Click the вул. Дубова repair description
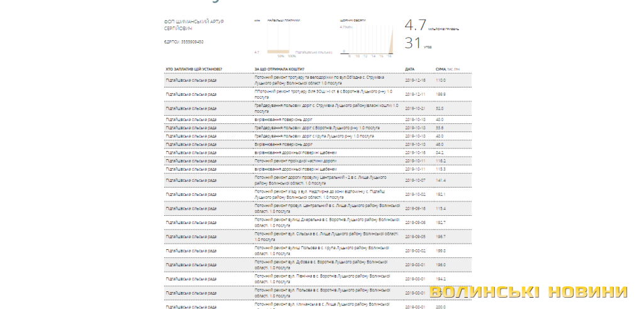This screenshot has height=309, width=644. tap(321, 263)
